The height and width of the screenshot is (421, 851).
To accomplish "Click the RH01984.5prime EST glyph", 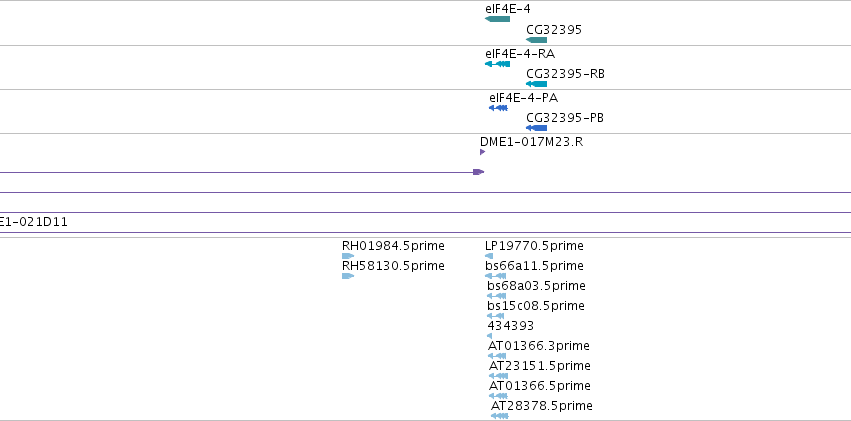I will 348,256.
